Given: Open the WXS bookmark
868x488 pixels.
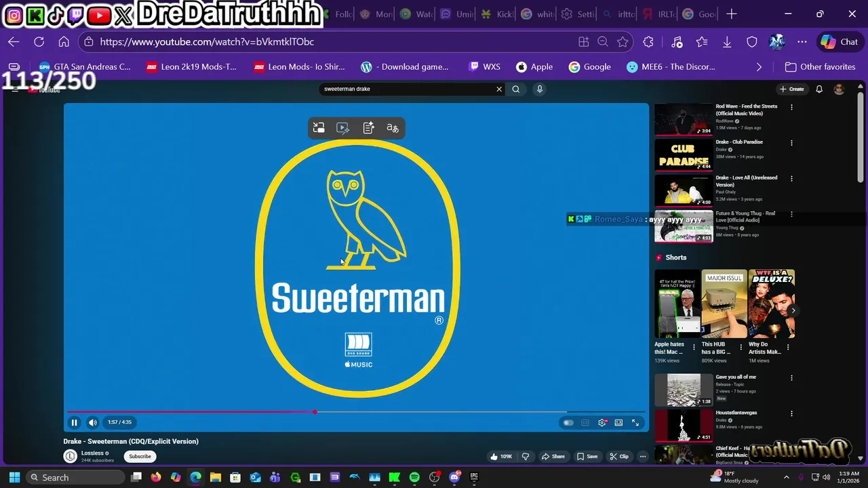Looking at the screenshot, I should click(484, 67).
